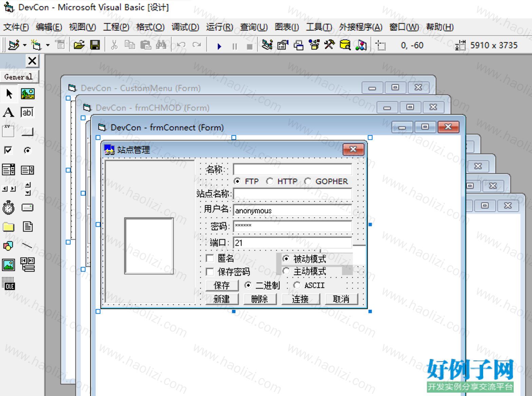The image size is (532, 396).
Task: Click the 密码 password field
Action: pyautogui.click(x=293, y=226)
